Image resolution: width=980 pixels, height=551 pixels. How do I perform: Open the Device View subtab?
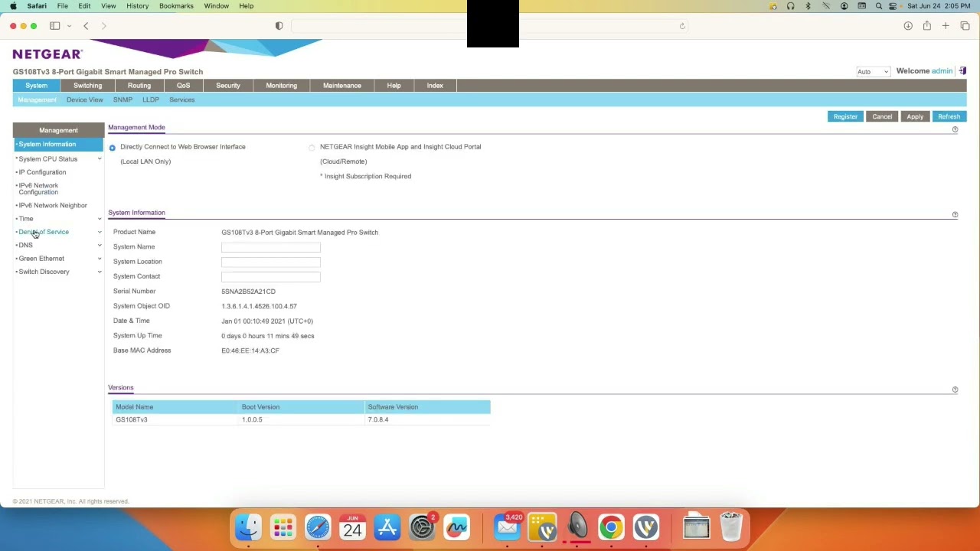click(84, 100)
